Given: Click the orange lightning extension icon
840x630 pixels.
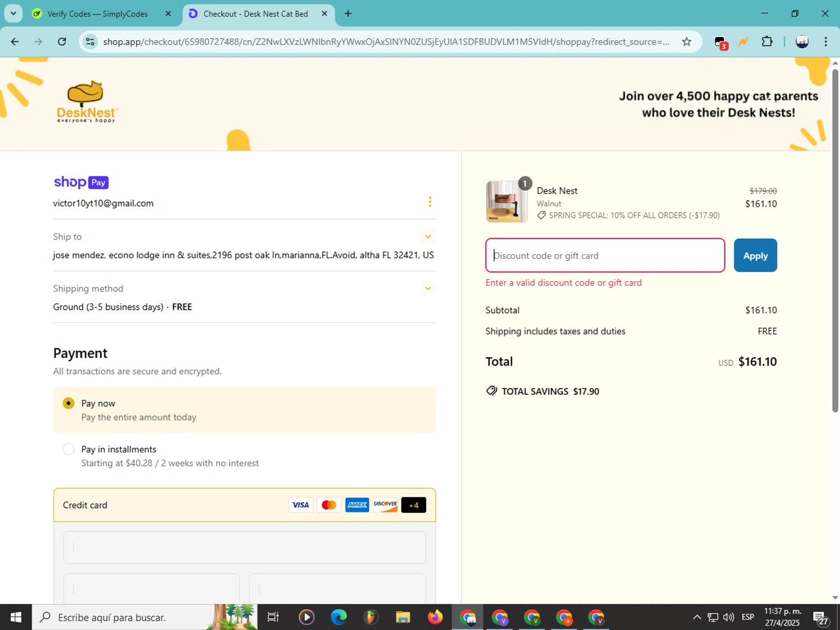Looking at the screenshot, I should coord(744,41).
